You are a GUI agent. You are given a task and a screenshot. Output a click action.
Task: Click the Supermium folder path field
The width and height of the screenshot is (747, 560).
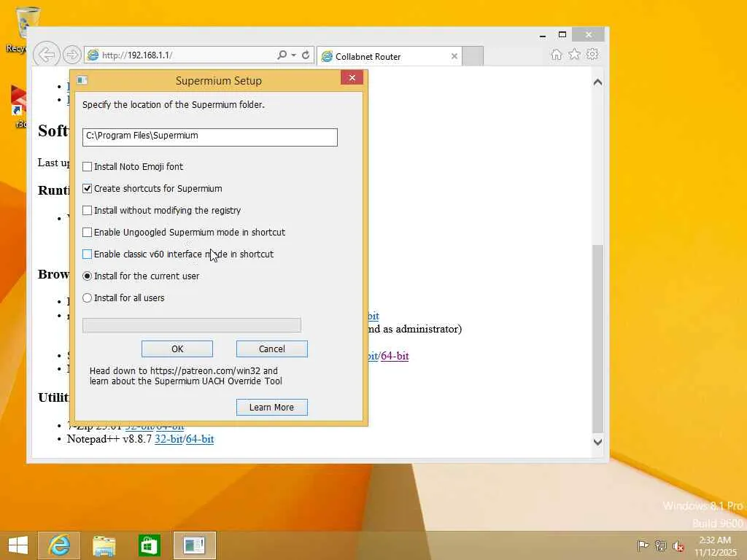[x=209, y=137]
